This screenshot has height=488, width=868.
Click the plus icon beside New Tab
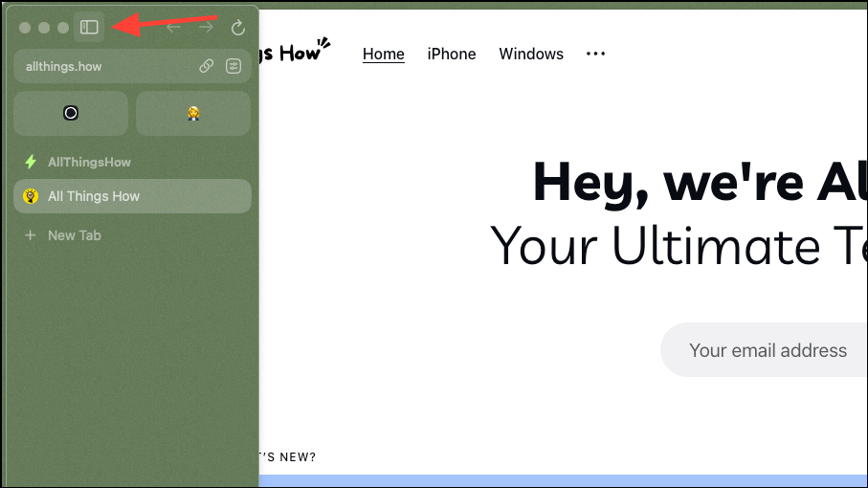click(x=31, y=235)
